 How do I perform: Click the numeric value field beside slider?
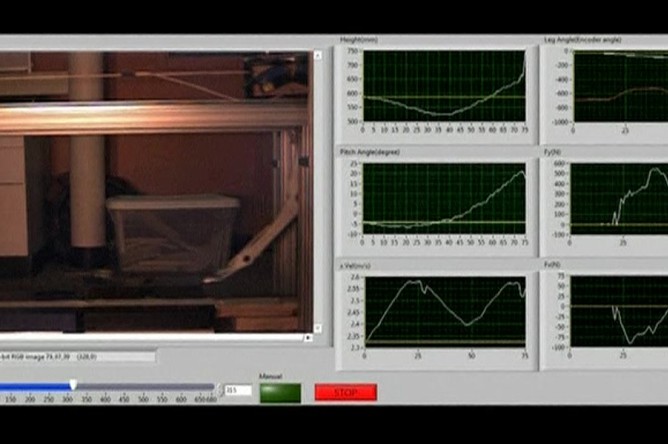239,390
